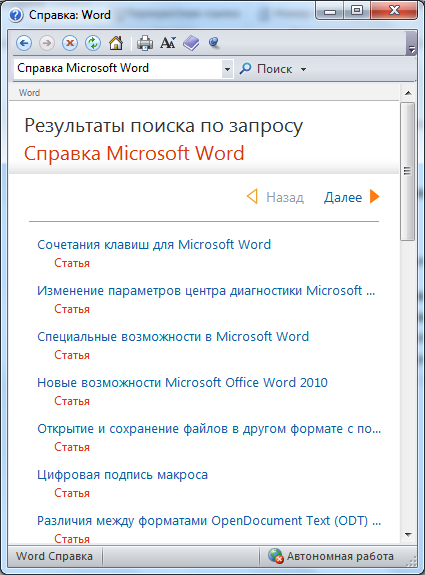This screenshot has height=575, width=425.
Task: Open the search box history dropdown
Action: pyautogui.click(x=227, y=69)
